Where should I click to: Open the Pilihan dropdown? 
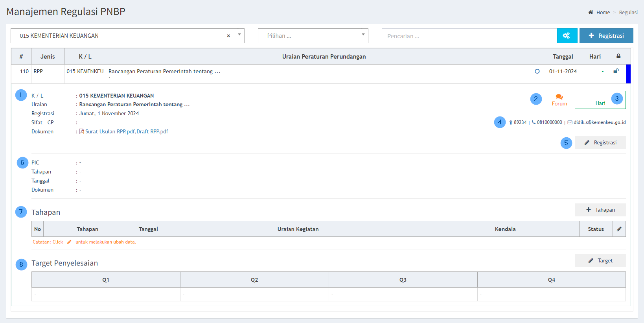[313, 36]
